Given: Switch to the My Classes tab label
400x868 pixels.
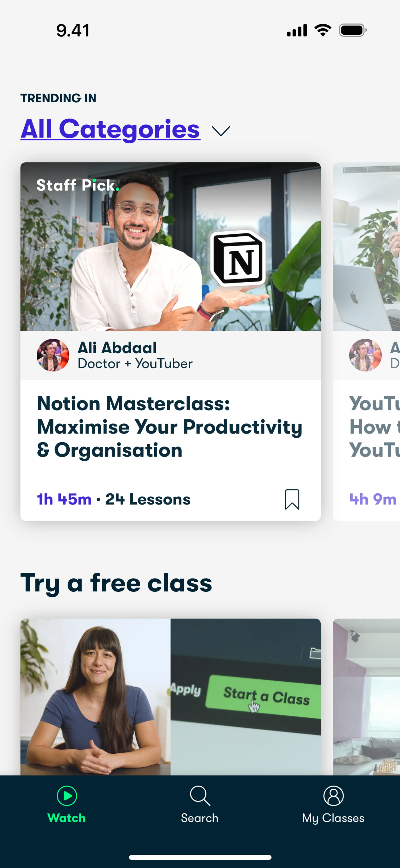Looking at the screenshot, I should coord(333,818).
